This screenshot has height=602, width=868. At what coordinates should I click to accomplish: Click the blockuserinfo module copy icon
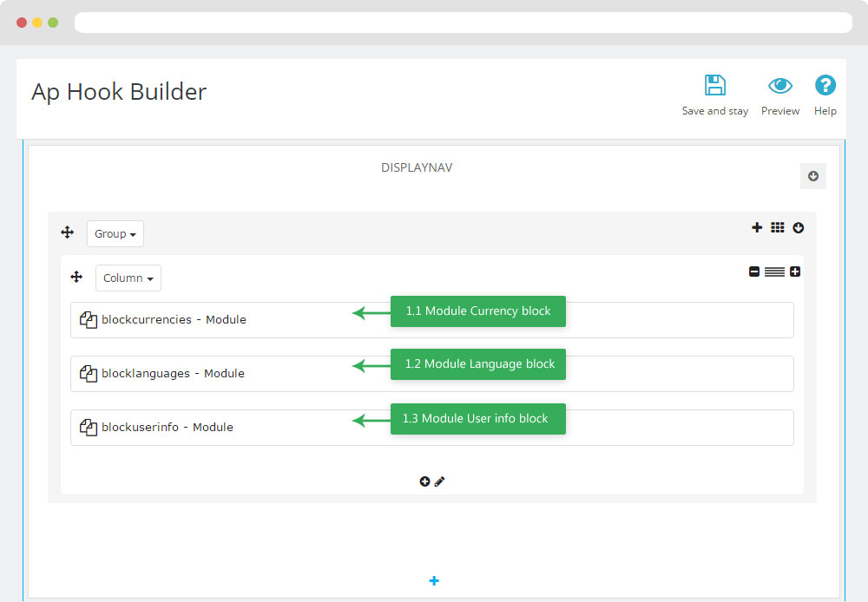(x=88, y=427)
